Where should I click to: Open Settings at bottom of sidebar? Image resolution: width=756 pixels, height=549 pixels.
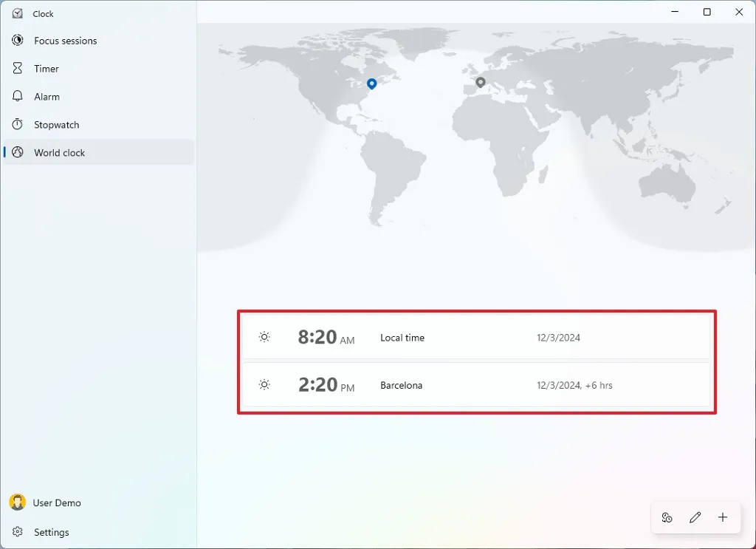click(50, 532)
